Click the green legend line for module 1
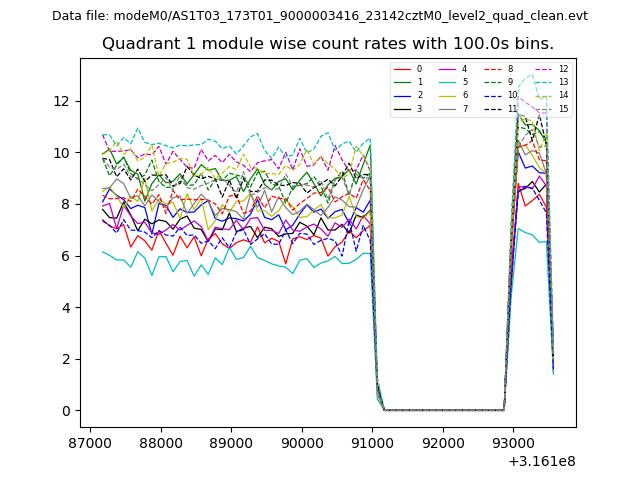Image resolution: width=640 pixels, height=480 pixels. pos(402,82)
